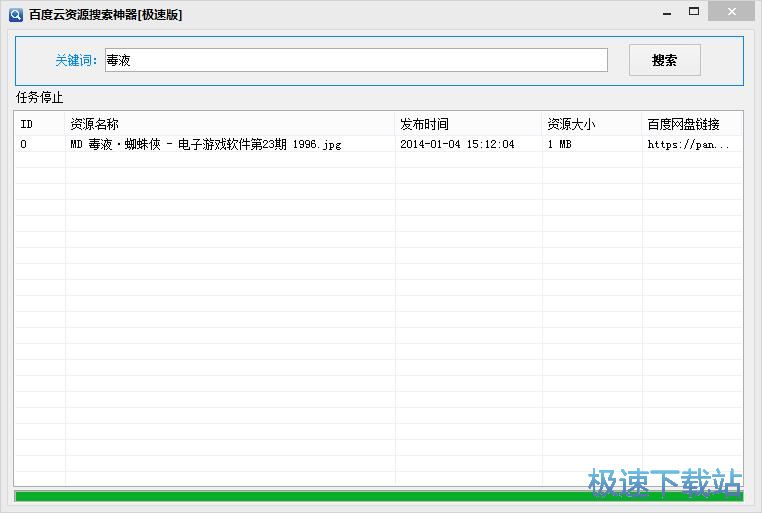Click the green progress bar
This screenshot has width=762, height=513.
pyautogui.click(x=379, y=496)
